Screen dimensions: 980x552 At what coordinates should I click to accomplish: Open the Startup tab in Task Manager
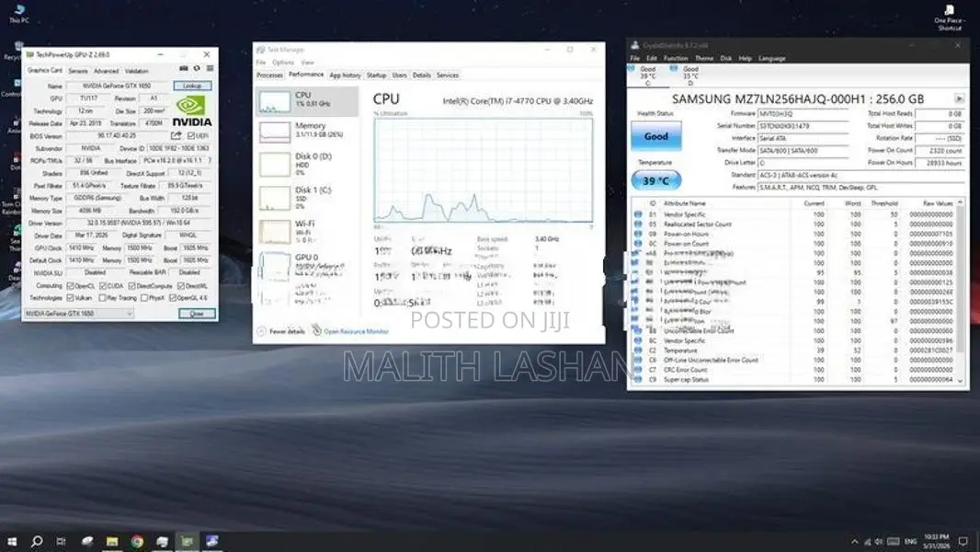click(376, 75)
